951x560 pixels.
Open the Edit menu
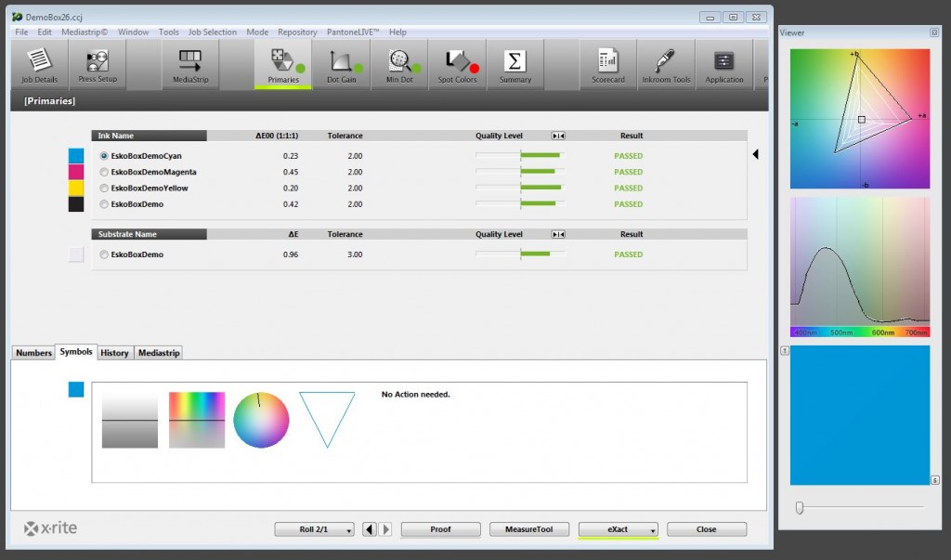coord(45,33)
